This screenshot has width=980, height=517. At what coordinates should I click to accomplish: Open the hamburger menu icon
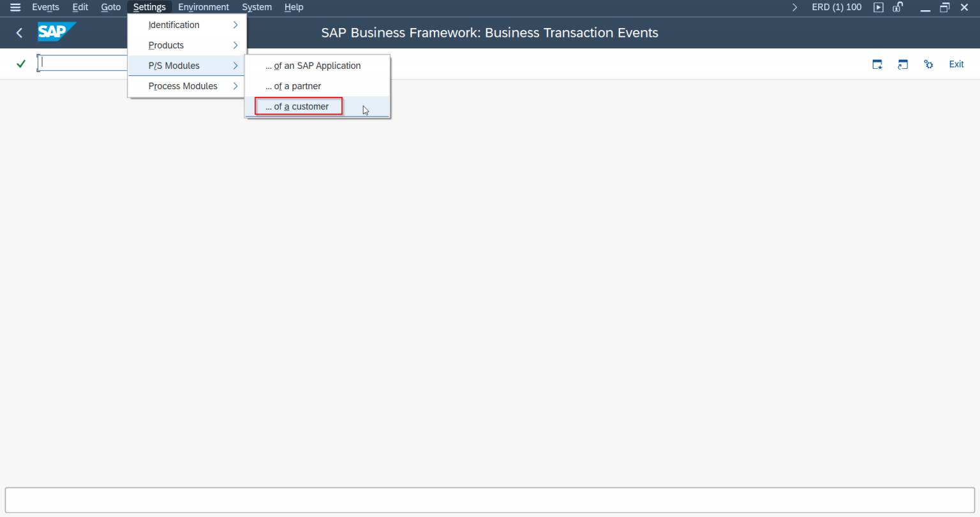pyautogui.click(x=15, y=8)
